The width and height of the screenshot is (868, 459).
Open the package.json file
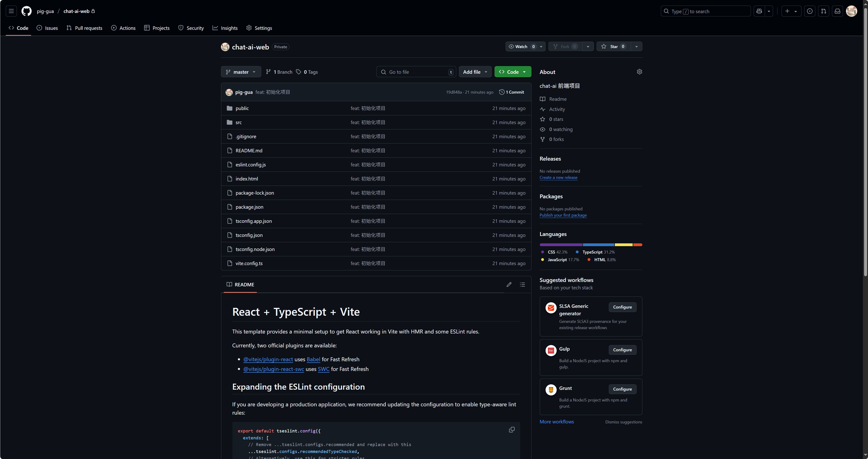tap(249, 207)
